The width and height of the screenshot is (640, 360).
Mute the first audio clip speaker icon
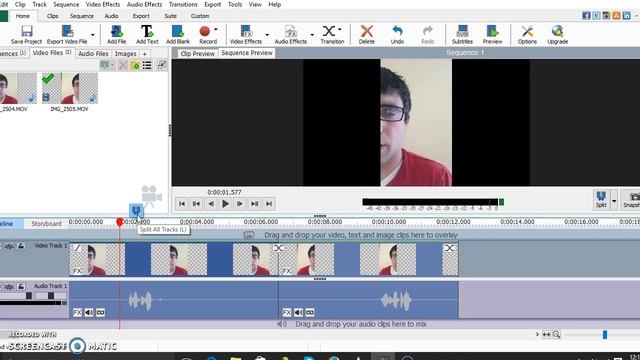(89, 313)
